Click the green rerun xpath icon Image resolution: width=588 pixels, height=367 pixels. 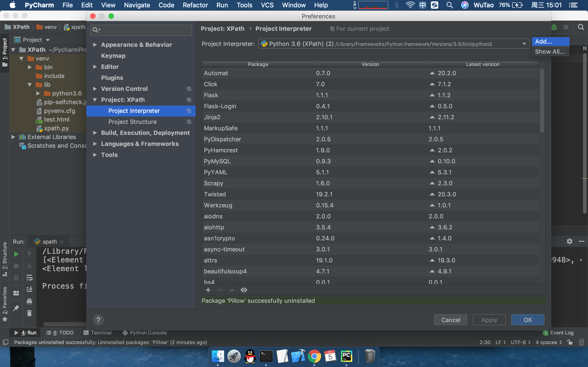point(16,254)
